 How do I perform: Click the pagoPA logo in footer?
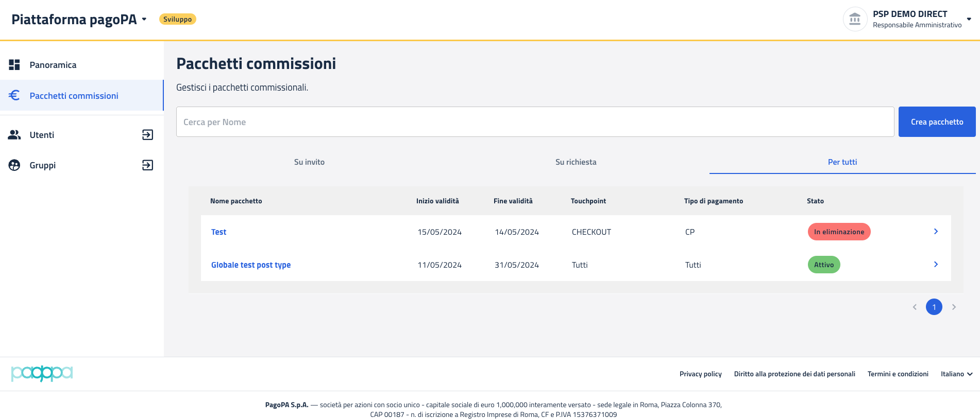(42, 373)
